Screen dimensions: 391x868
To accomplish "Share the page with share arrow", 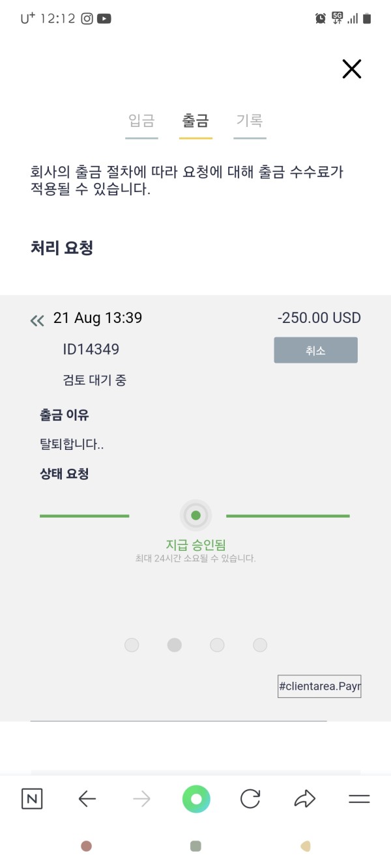I will (304, 799).
